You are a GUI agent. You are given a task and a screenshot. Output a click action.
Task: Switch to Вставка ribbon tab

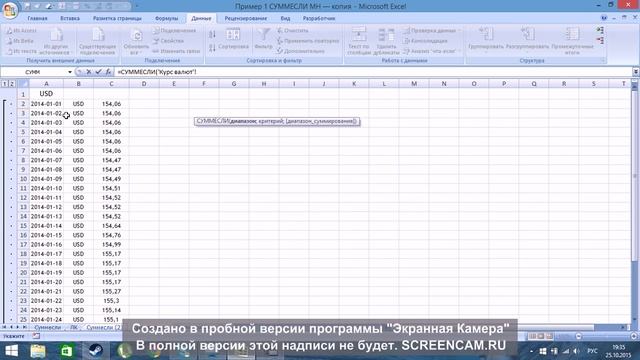(70, 18)
